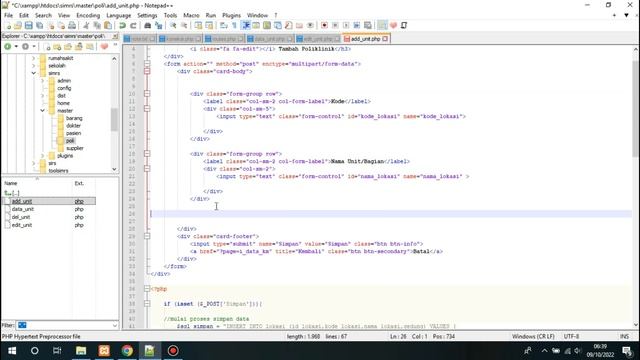
Task: Cut the selection using the scissors icon
Action: pyautogui.click(x=86, y=25)
